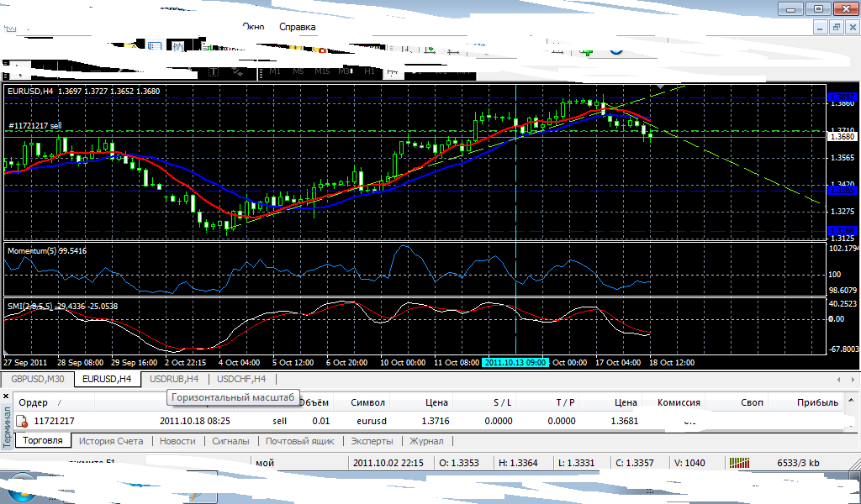Click the Terminal list scroll-up arrow
This screenshot has height=504, width=861.
[851, 401]
